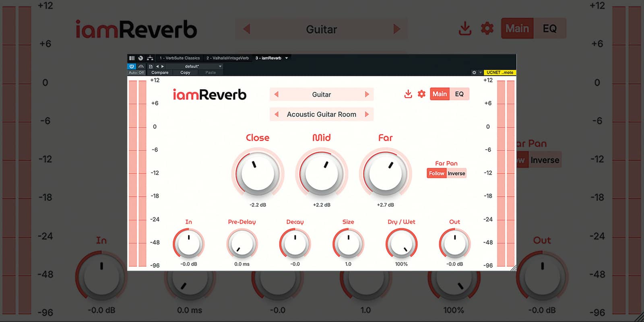Click the right arrow in background Guitar selector

tap(397, 29)
